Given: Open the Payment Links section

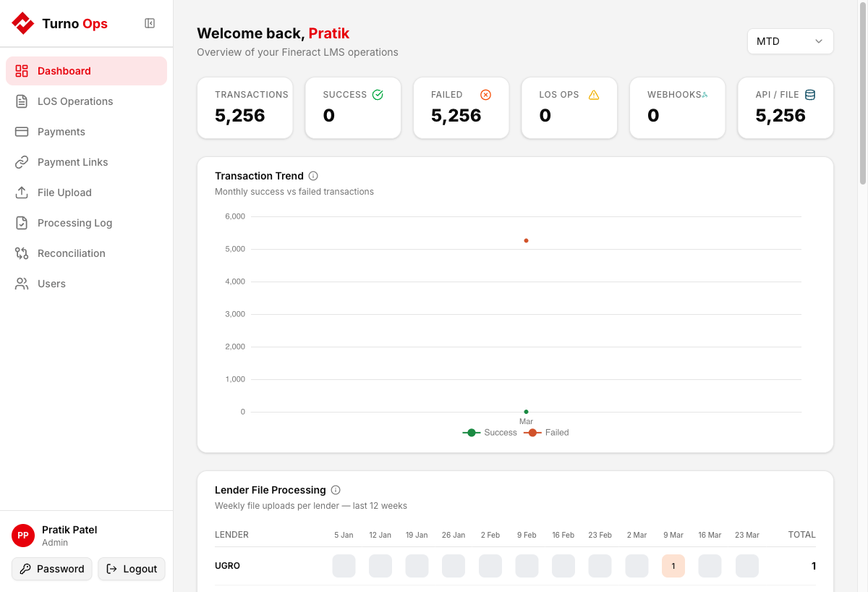Looking at the screenshot, I should 73,162.
